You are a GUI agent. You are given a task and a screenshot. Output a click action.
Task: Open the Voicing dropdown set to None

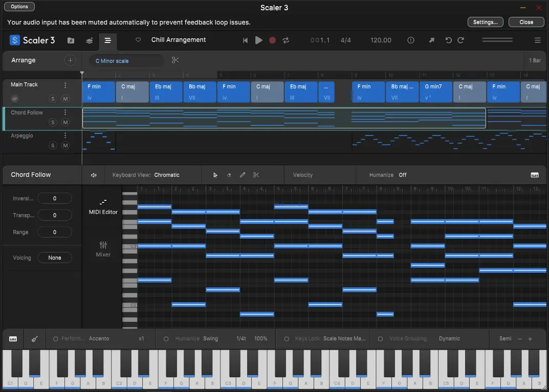[x=55, y=258]
